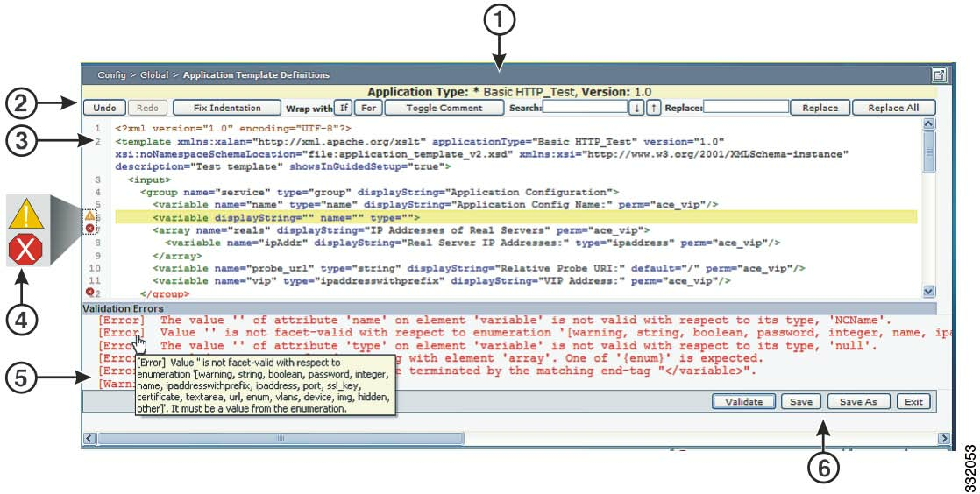Click the search previous up-arrow button

coord(653,108)
